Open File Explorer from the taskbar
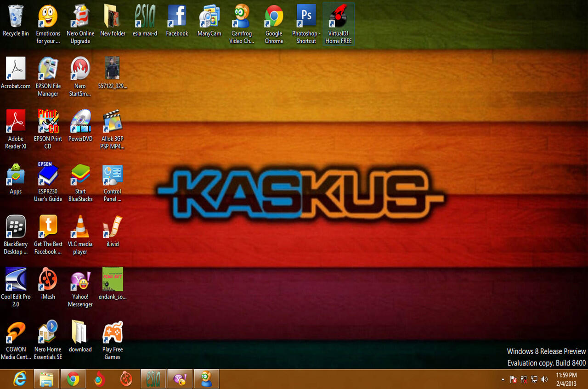 [x=46, y=379]
